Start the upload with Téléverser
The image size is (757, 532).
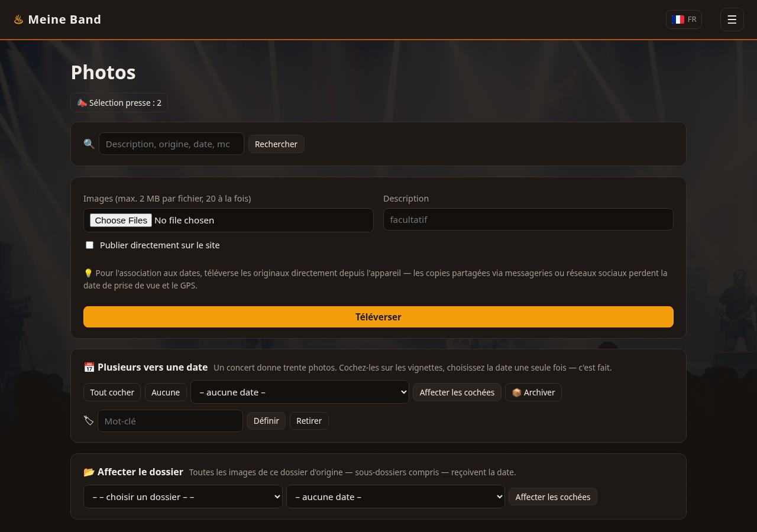[x=378, y=317]
